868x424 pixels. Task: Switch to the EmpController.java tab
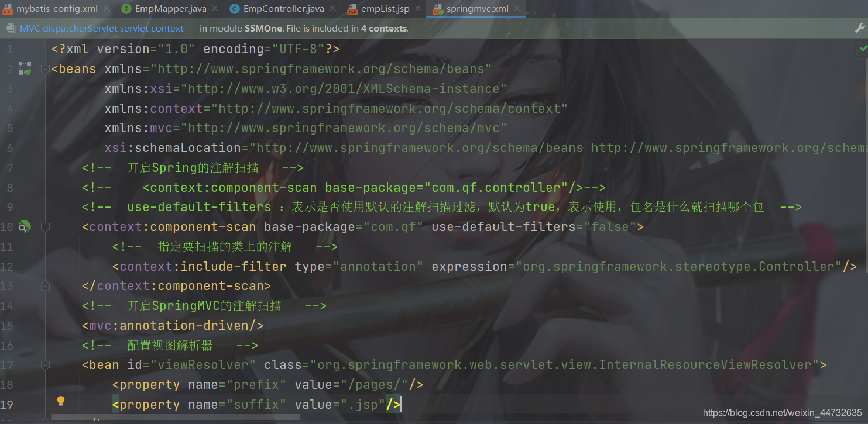[283, 9]
